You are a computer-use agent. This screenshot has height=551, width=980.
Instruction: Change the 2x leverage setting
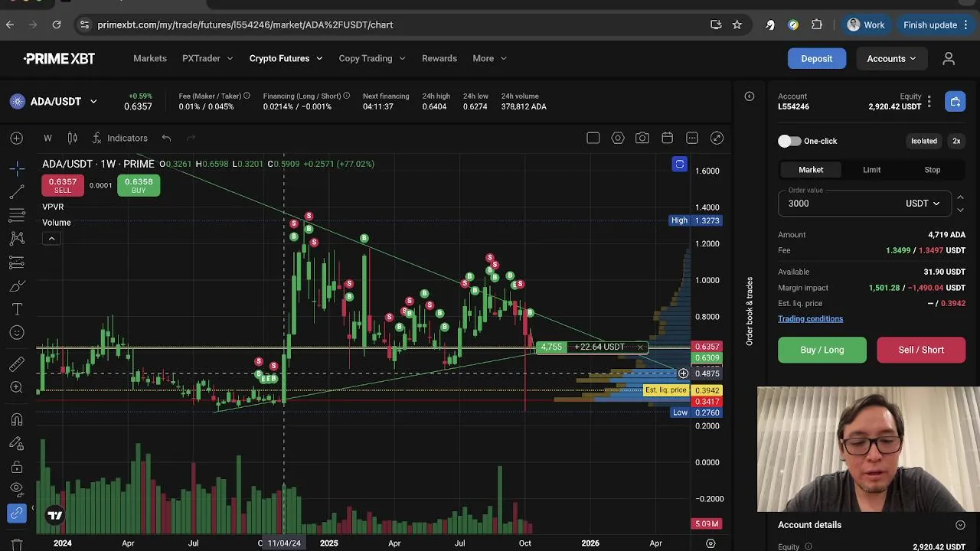pos(956,141)
